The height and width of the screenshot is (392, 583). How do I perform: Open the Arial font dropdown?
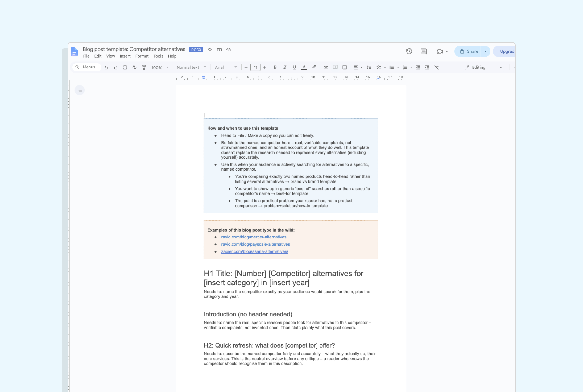pos(226,67)
